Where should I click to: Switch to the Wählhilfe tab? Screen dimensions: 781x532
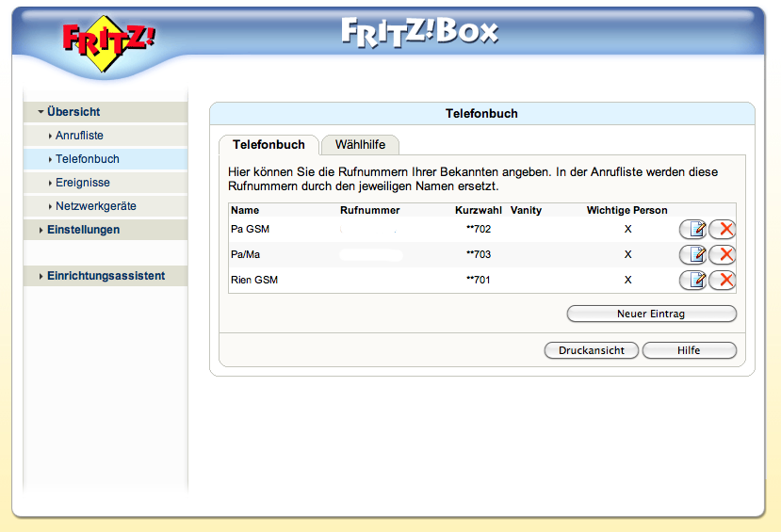360,145
